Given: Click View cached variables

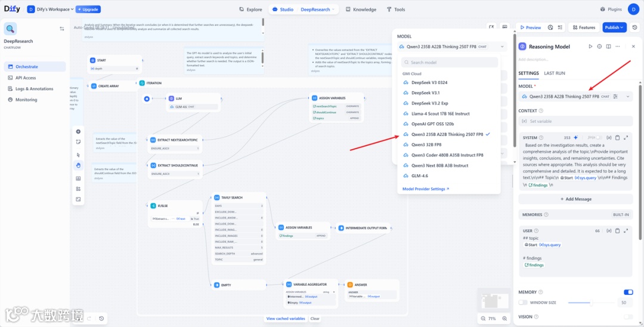Looking at the screenshot, I should point(286,319).
